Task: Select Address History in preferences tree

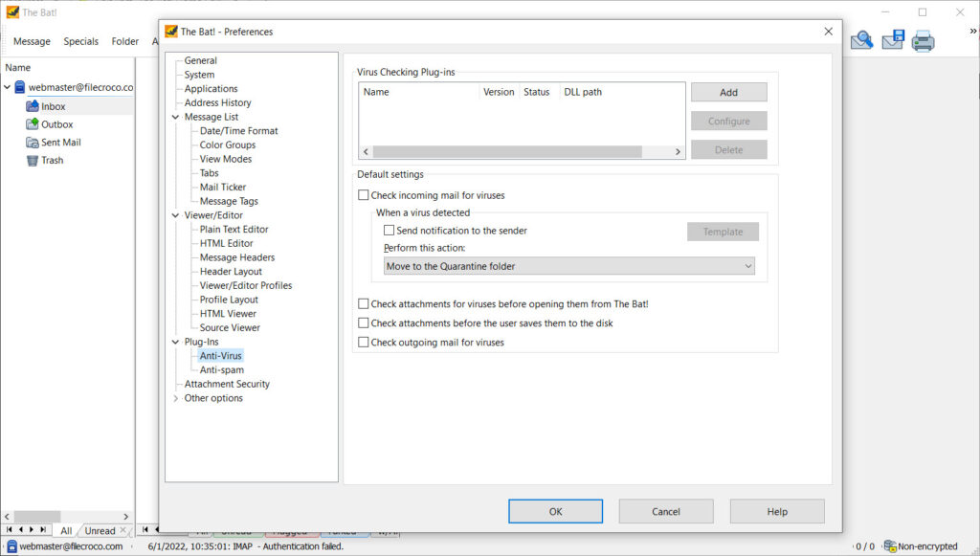Action: [x=217, y=102]
